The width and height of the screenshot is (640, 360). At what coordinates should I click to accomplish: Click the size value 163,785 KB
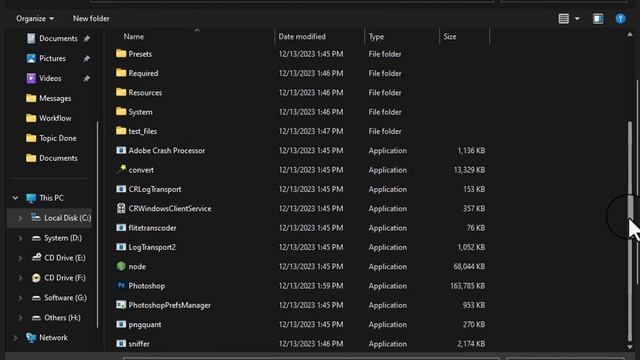(x=467, y=286)
